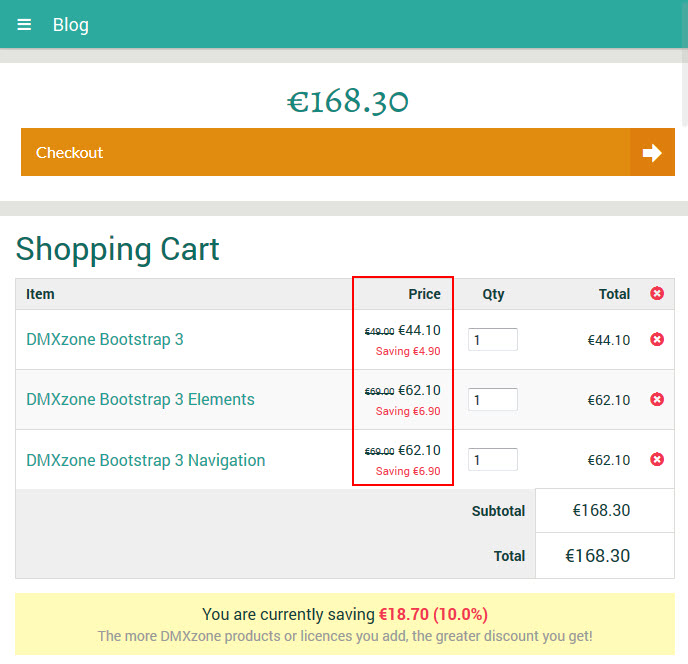Screen dimensions: 688x664
Task: Remove DMXzone Bootstrap 3 Navigation from cart
Action: point(657,459)
